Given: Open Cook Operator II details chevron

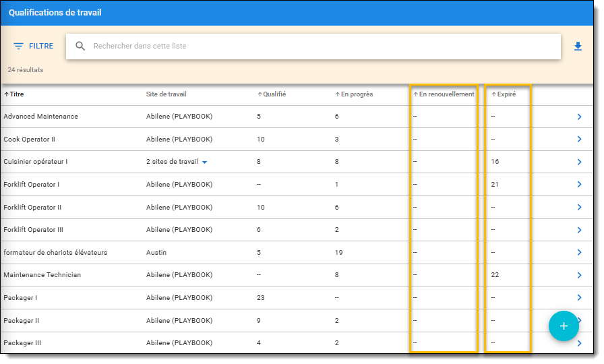Looking at the screenshot, I should [578, 140].
